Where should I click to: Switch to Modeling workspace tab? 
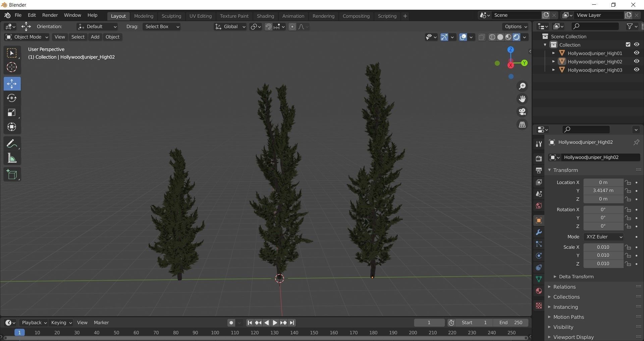pos(144,16)
